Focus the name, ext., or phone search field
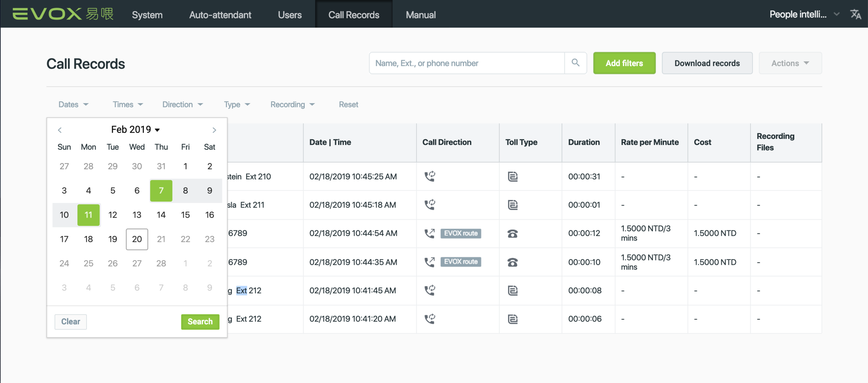Screen dimensions: 868x383 467,63
